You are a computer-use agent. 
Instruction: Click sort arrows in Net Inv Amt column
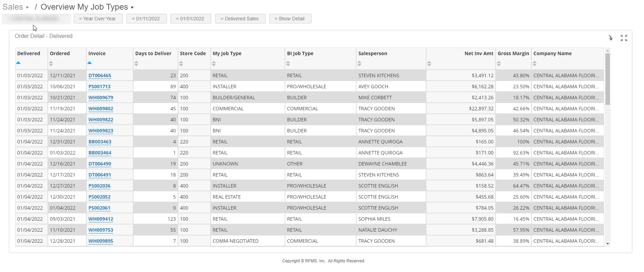coord(429,63)
